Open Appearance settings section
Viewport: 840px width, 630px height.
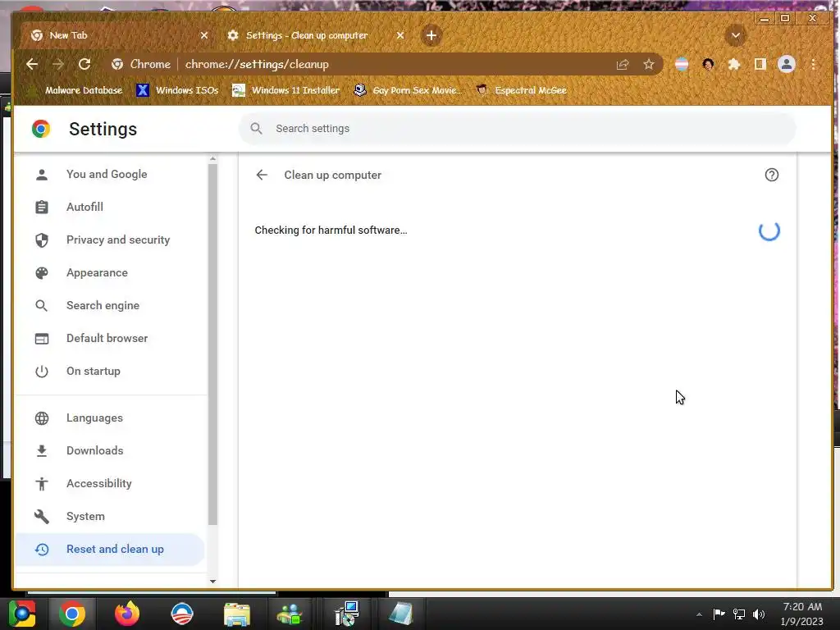(110, 272)
